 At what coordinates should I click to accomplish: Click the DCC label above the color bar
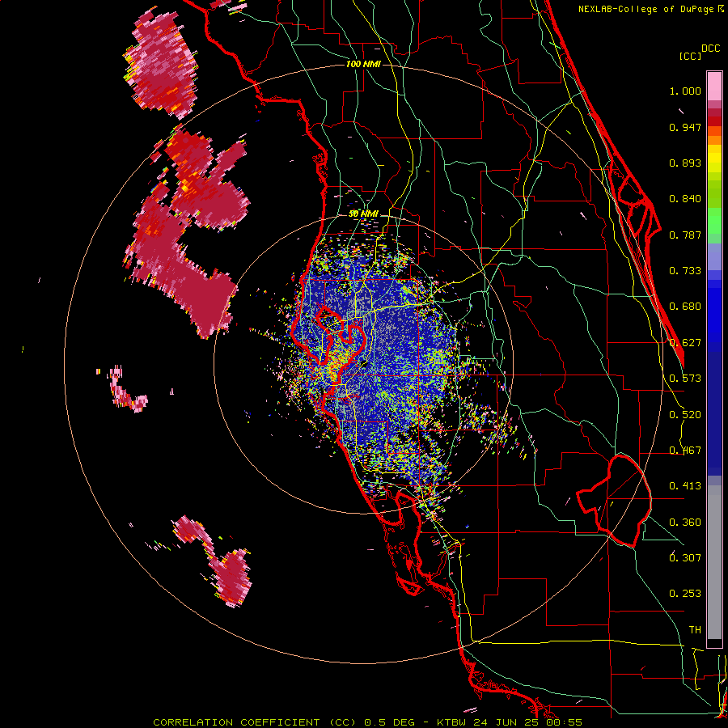pyautogui.click(x=711, y=49)
